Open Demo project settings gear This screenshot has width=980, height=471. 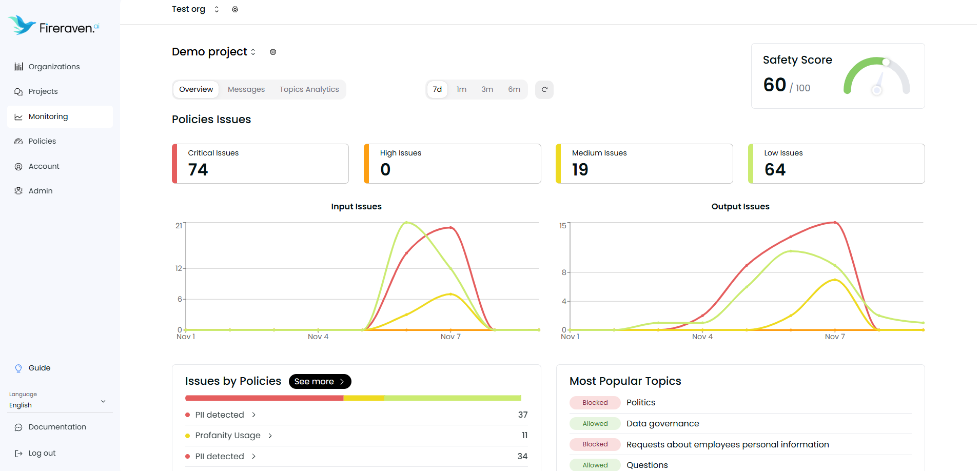(x=272, y=52)
